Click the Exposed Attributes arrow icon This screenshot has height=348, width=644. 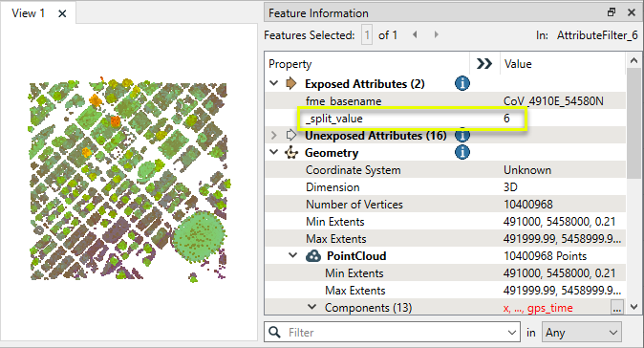coord(290,83)
